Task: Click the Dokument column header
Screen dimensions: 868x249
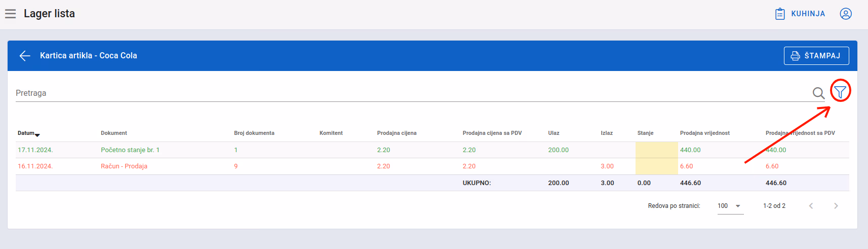Action: 114,133
